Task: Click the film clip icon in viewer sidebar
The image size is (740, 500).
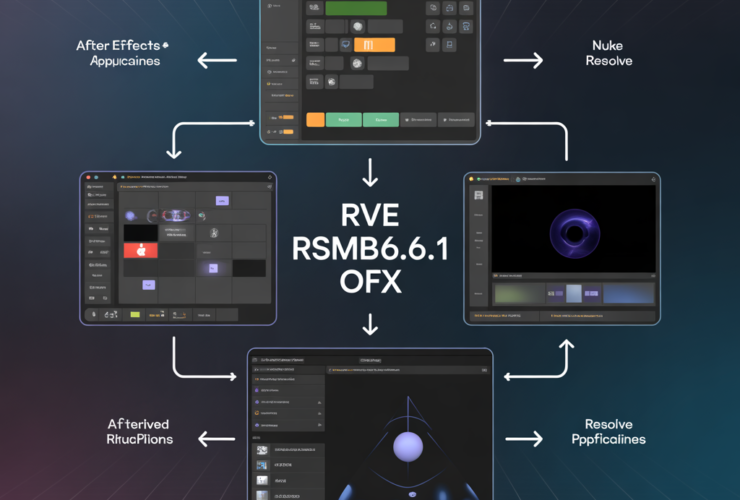Action: click(479, 195)
